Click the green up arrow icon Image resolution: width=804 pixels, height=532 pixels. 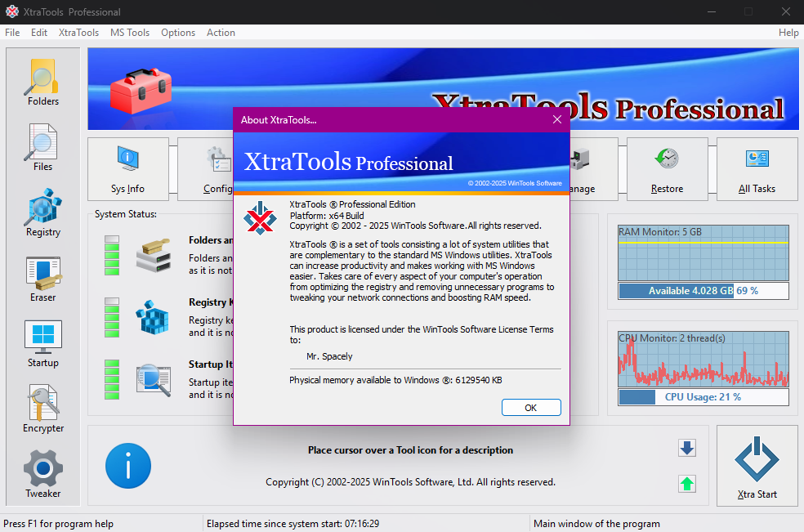click(x=687, y=483)
